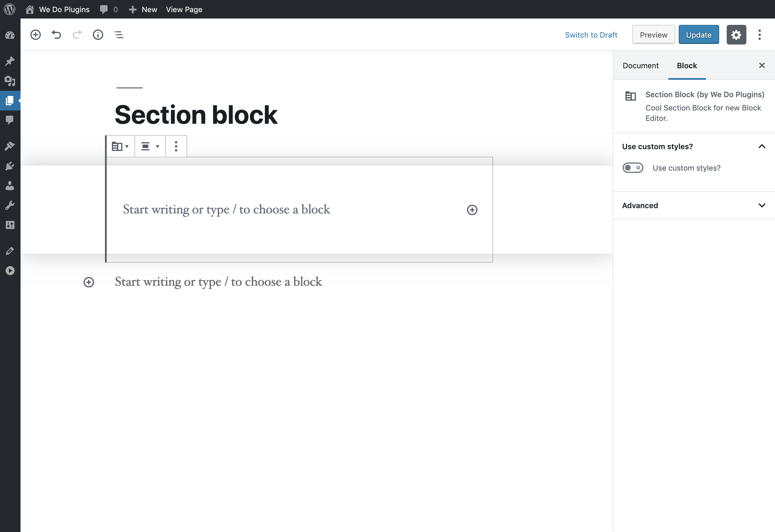Enable the Use custom styles toggle
The width and height of the screenshot is (775, 532).
(633, 168)
